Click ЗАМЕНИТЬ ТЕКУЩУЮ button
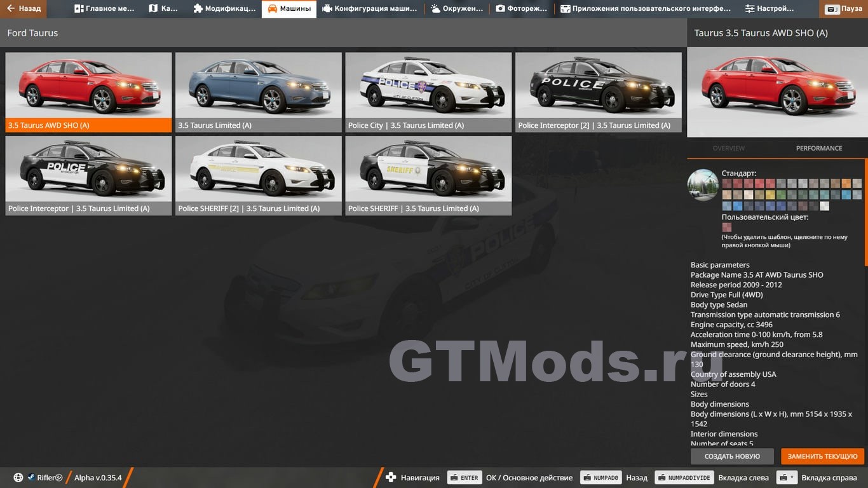 coord(823,456)
